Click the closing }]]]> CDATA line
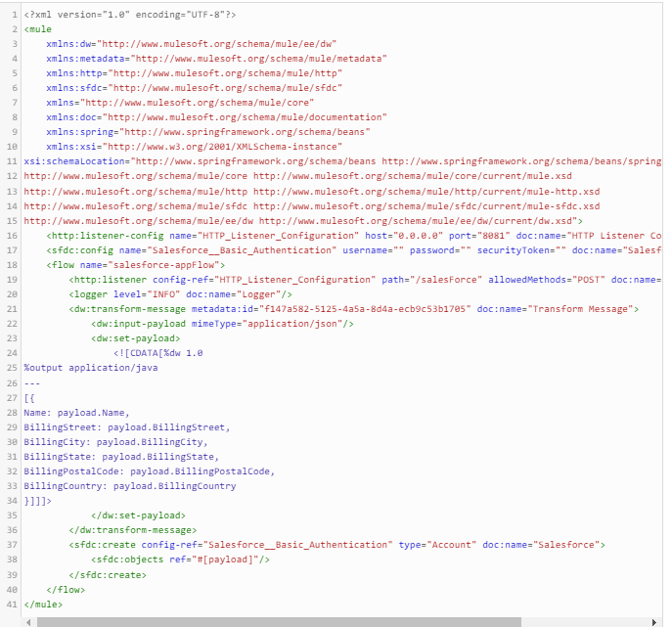The height and width of the screenshot is (627, 672). point(38,500)
